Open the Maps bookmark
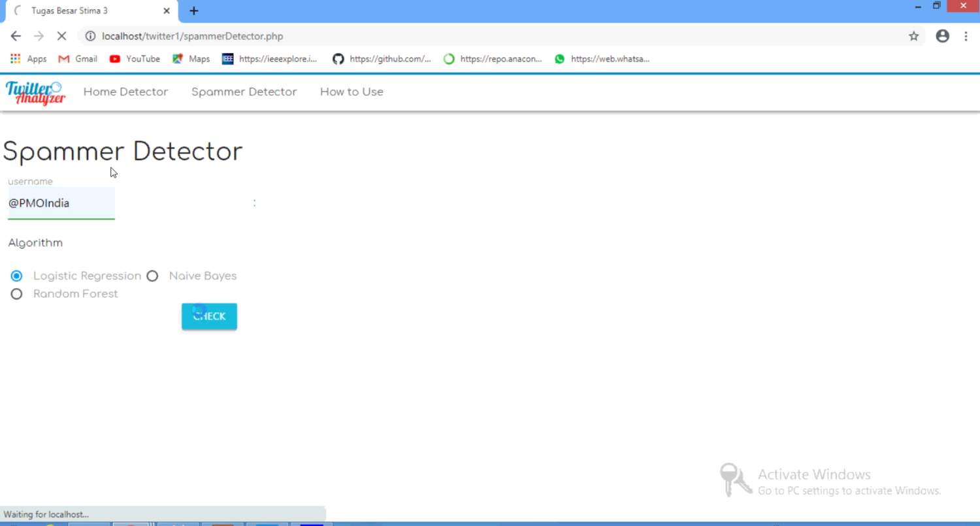Viewport: 980px width, 526px height. [x=191, y=59]
